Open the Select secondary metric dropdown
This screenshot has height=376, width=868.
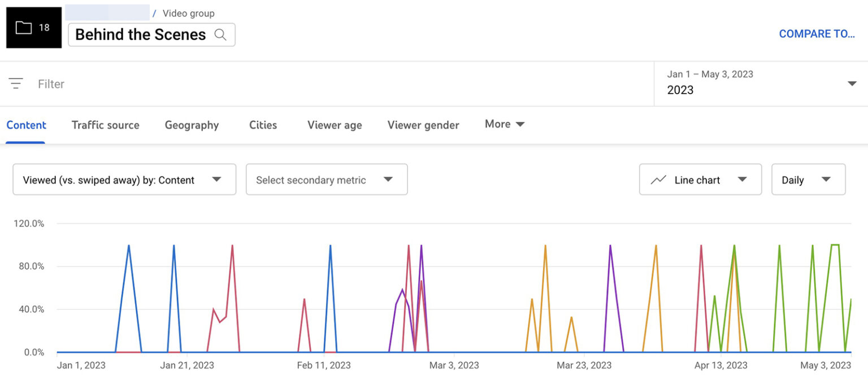327,179
